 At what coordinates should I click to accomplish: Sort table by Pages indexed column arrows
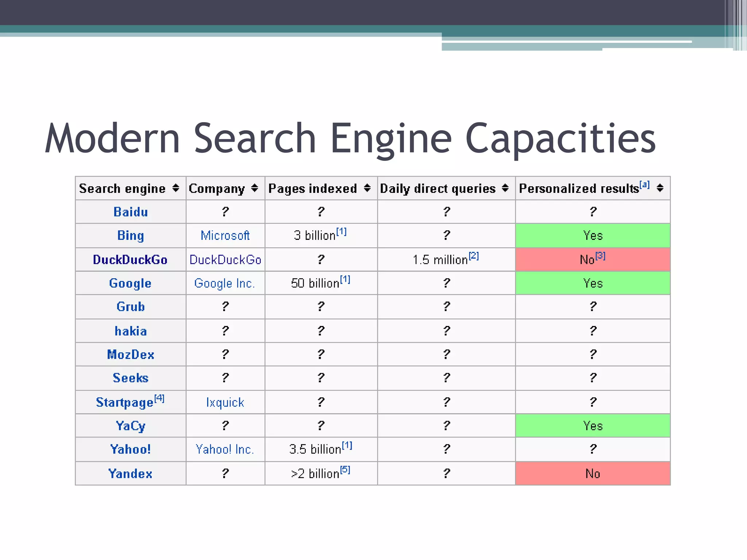367,188
